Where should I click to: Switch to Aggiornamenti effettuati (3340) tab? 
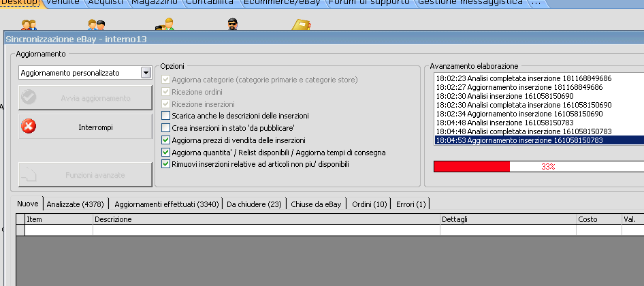coord(166,204)
